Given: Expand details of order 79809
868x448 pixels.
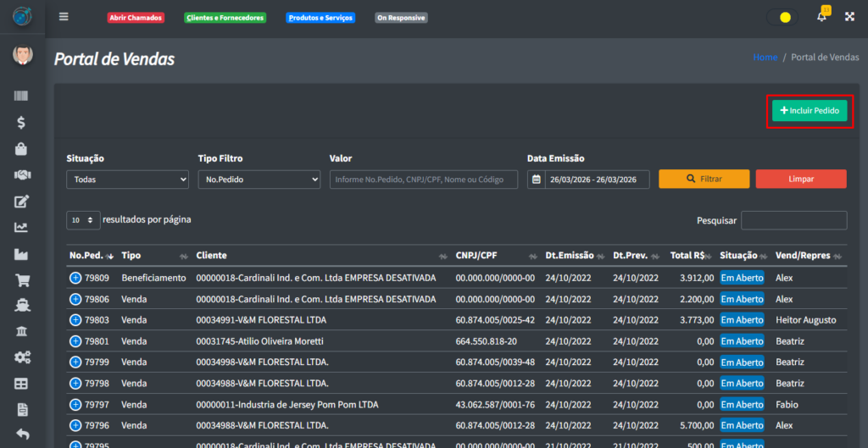Looking at the screenshot, I should coord(75,278).
